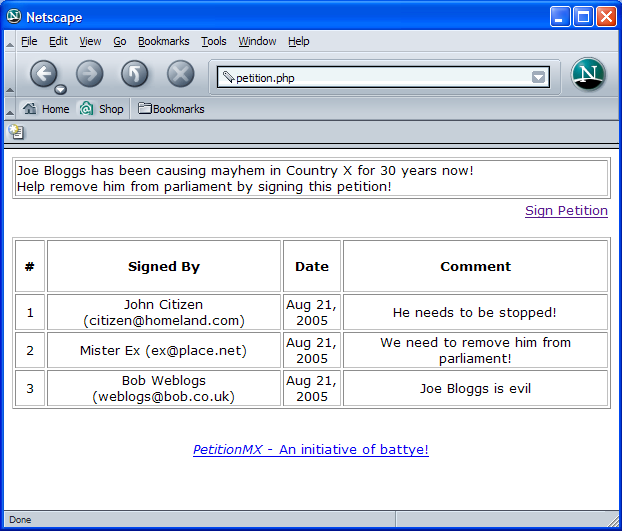Viewport: 622px width, 531px height.
Task: Follow the Sign Petition link
Action: [566, 211]
